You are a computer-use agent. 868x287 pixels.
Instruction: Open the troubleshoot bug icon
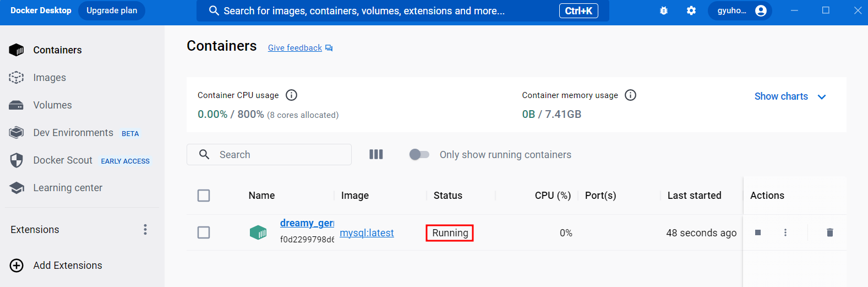coord(664,10)
